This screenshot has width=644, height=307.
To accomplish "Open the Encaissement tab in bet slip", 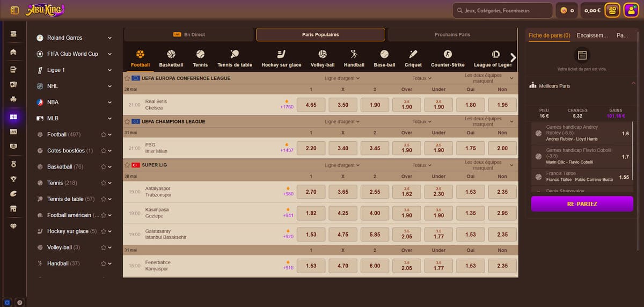I will 592,35.
